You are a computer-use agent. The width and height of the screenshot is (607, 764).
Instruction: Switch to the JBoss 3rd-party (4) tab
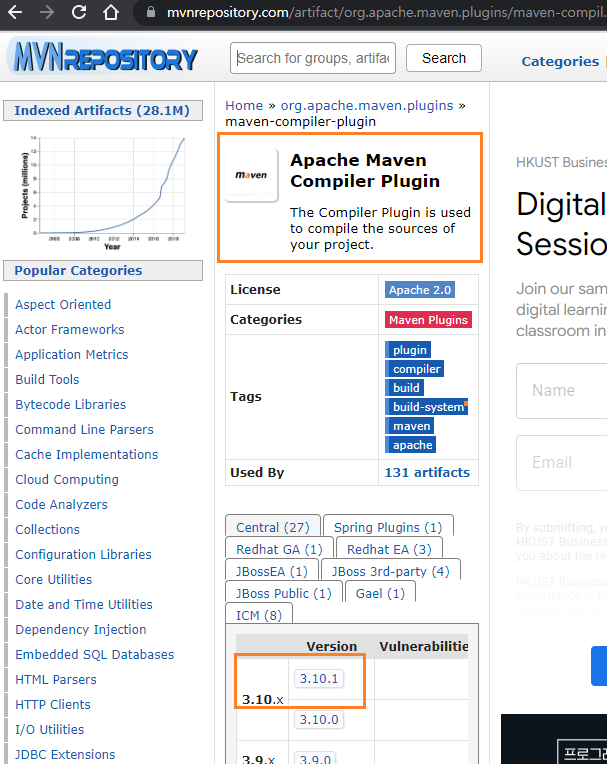(391, 571)
